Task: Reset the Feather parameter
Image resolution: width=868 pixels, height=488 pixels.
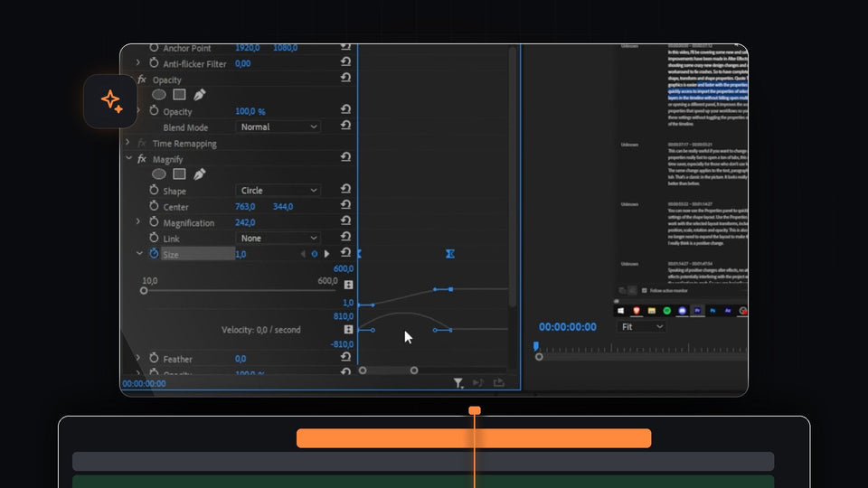Action: (345, 357)
